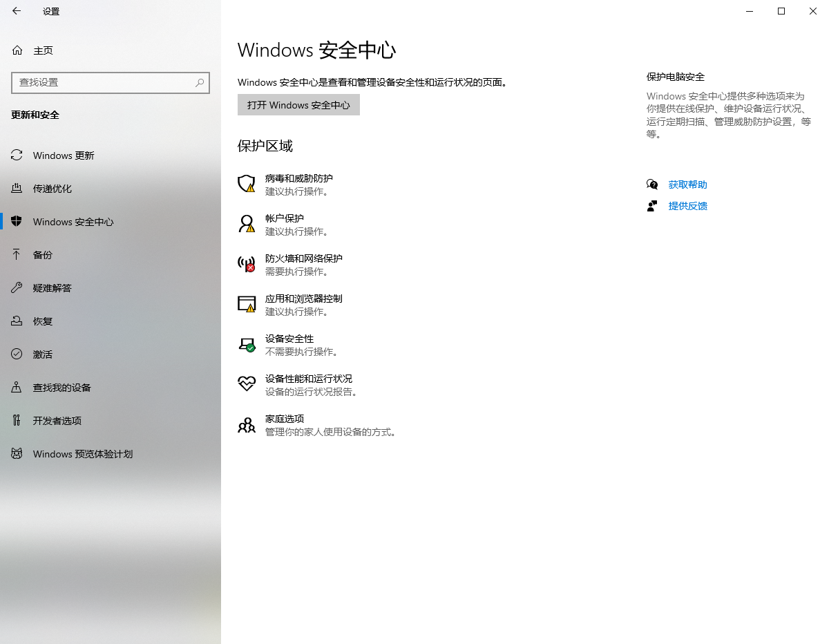Screen dimensions: 829x644
Task: Select Windows 安全中心 in the sidebar
Action: (x=111, y=222)
